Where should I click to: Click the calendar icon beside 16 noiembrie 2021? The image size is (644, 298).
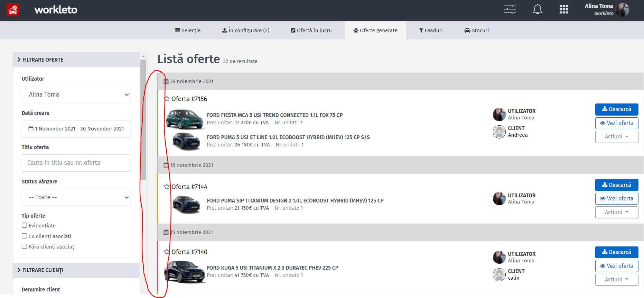166,165
